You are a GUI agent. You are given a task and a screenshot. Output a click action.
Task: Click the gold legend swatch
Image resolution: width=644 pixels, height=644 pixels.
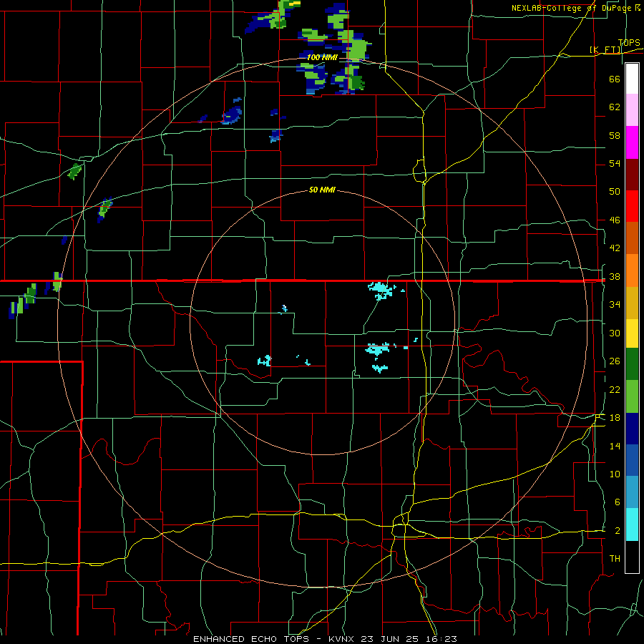tap(632, 303)
